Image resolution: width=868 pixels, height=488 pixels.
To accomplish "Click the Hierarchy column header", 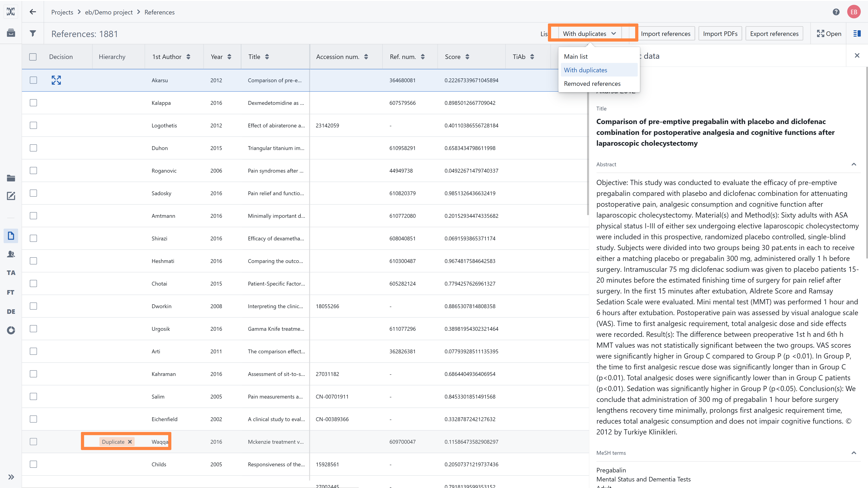I will [112, 57].
